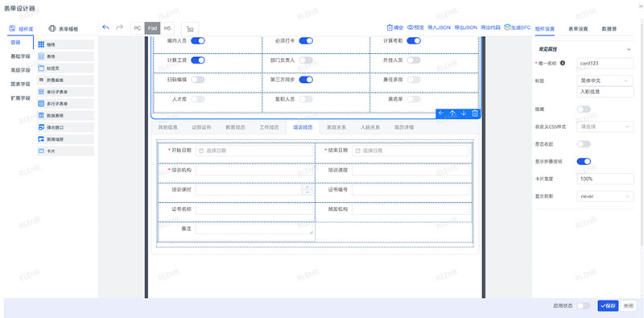The image size is (644, 318).
Task: Click the calendar icon in 结束日期 field
Action: (x=357, y=151)
